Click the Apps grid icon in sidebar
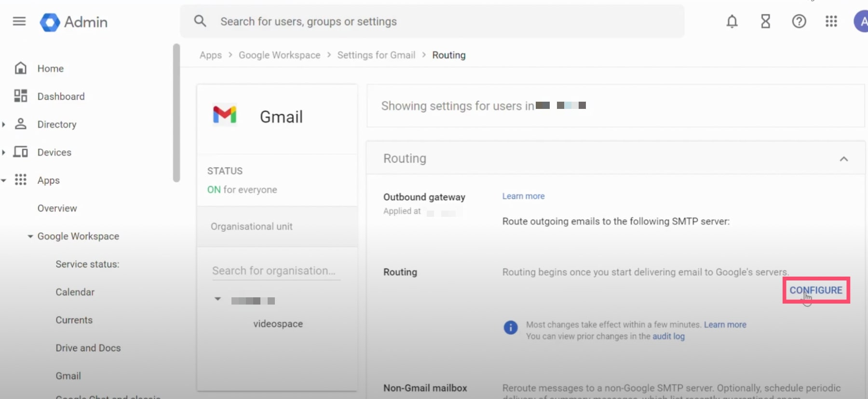Screen dimensions: 868x399 pyautogui.click(x=20, y=180)
